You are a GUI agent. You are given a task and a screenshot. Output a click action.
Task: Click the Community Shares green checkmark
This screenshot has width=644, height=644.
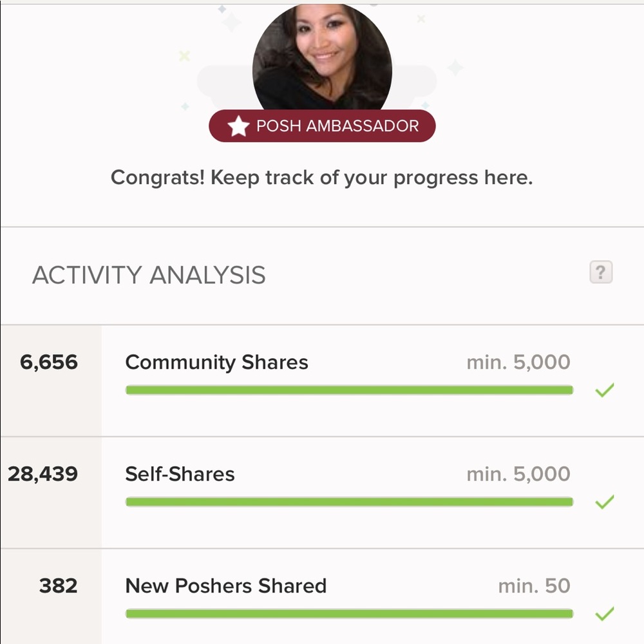click(x=604, y=390)
